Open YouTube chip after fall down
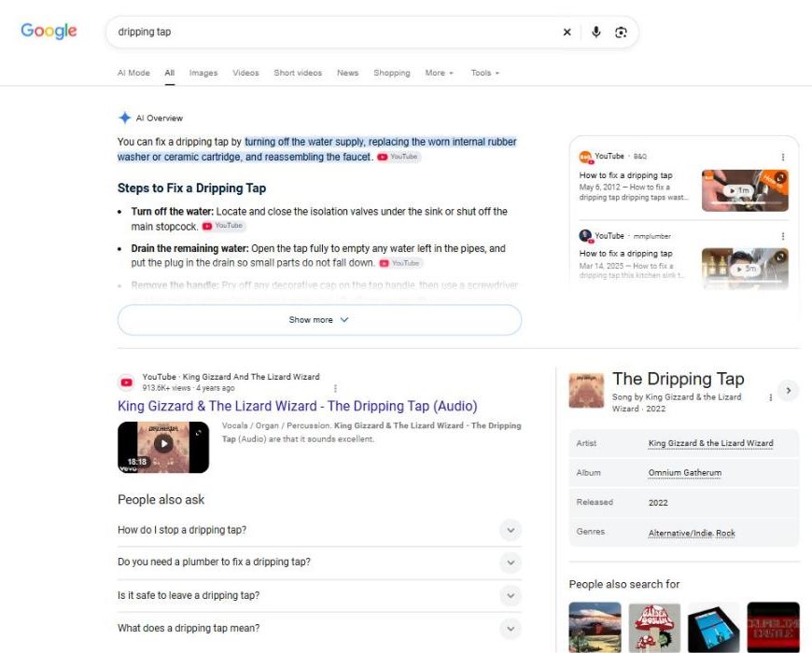 point(400,263)
